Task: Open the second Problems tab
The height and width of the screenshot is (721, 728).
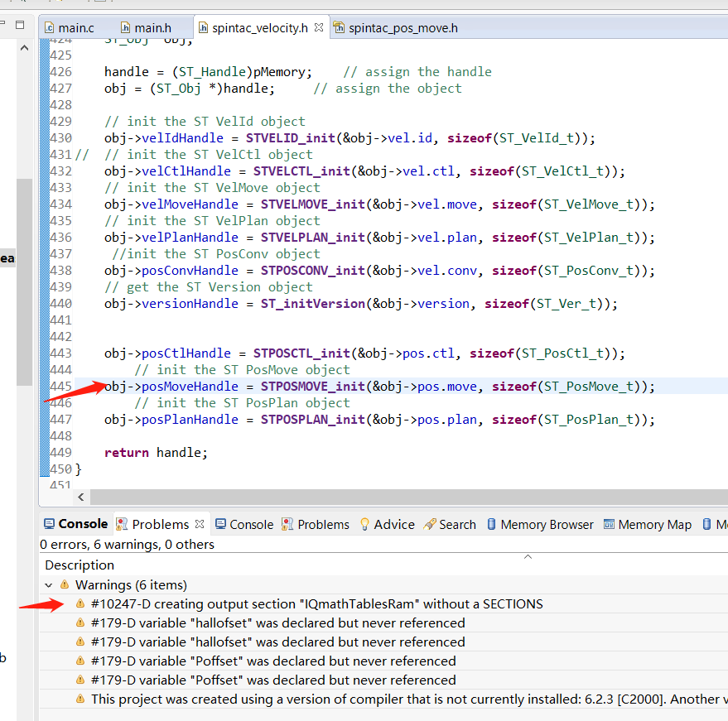Action: tap(316, 524)
